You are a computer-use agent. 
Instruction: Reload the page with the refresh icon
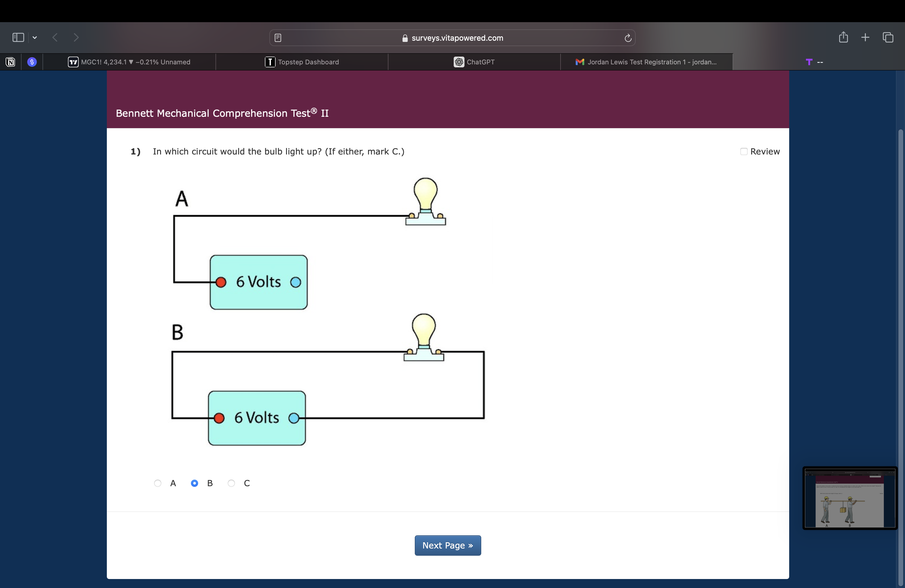coord(628,38)
